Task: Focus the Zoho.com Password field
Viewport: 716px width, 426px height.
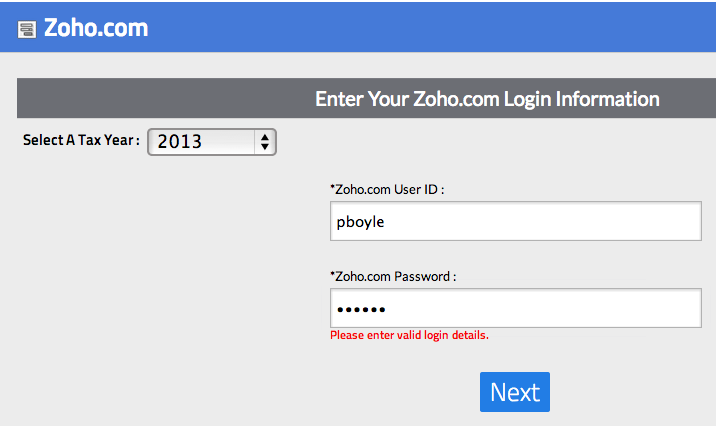Action: (515, 308)
